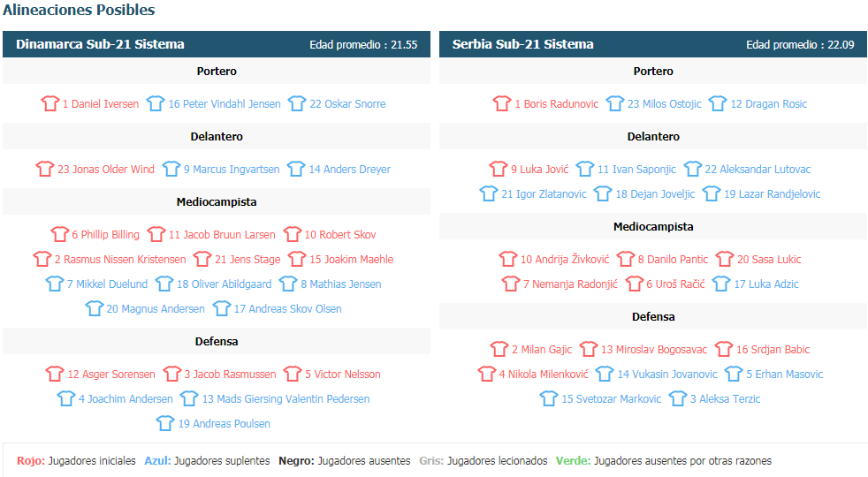The height and width of the screenshot is (477, 868).
Task: Open player 16 Peter Vindahl Jensen
Action: [x=225, y=104]
